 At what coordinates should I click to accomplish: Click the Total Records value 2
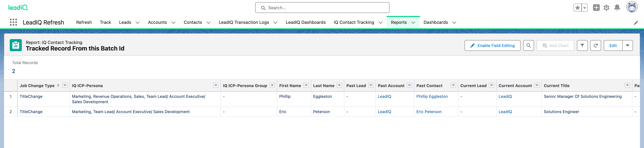tap(13, 71)
